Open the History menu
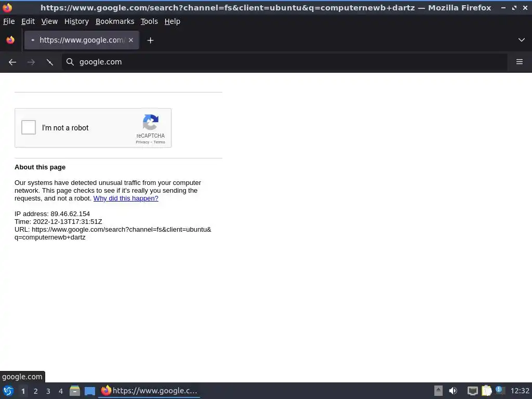The width and height of the screenshot is (532, 399). click(x=77, y=21)
